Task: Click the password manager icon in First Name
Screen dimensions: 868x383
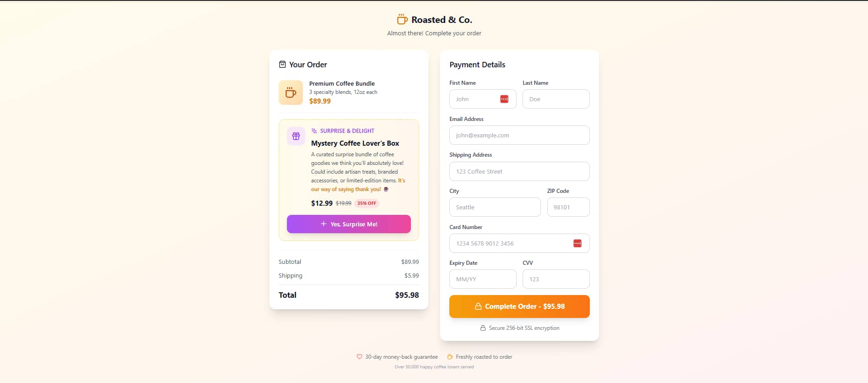Action: click(x=504, y=99)
